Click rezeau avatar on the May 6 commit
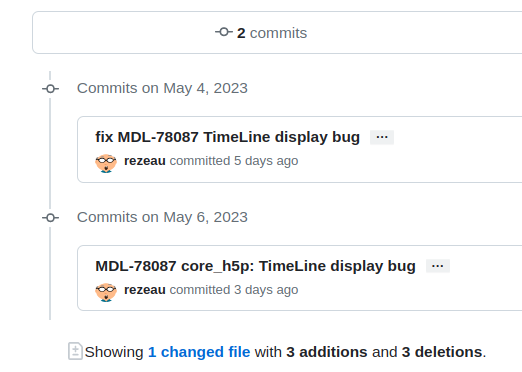 106,292
